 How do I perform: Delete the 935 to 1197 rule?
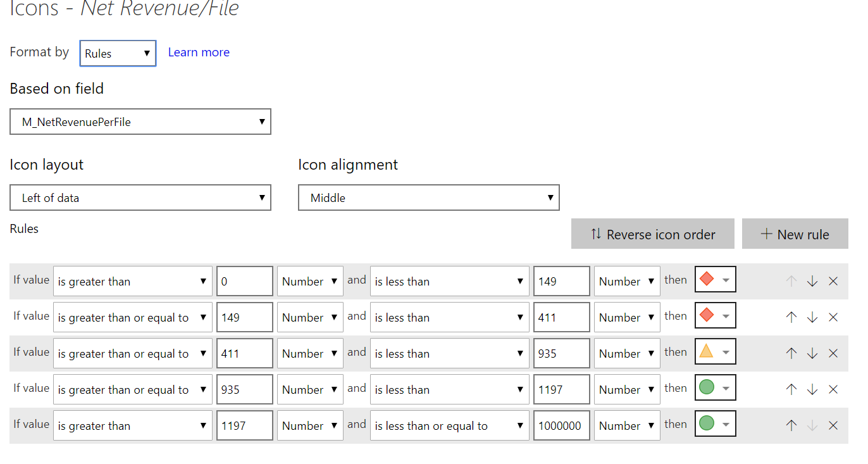pos(833,389)
